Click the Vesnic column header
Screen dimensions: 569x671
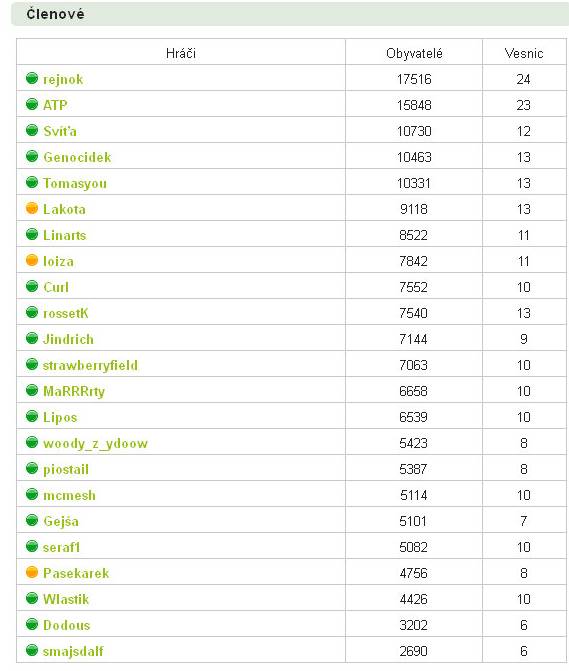coord(524,53)
